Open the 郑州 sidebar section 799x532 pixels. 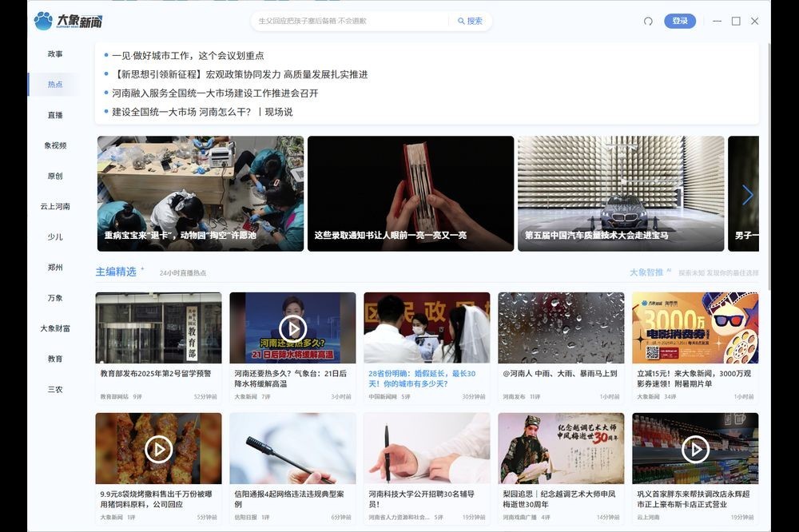pyautogui.click(x=55, y=268)
